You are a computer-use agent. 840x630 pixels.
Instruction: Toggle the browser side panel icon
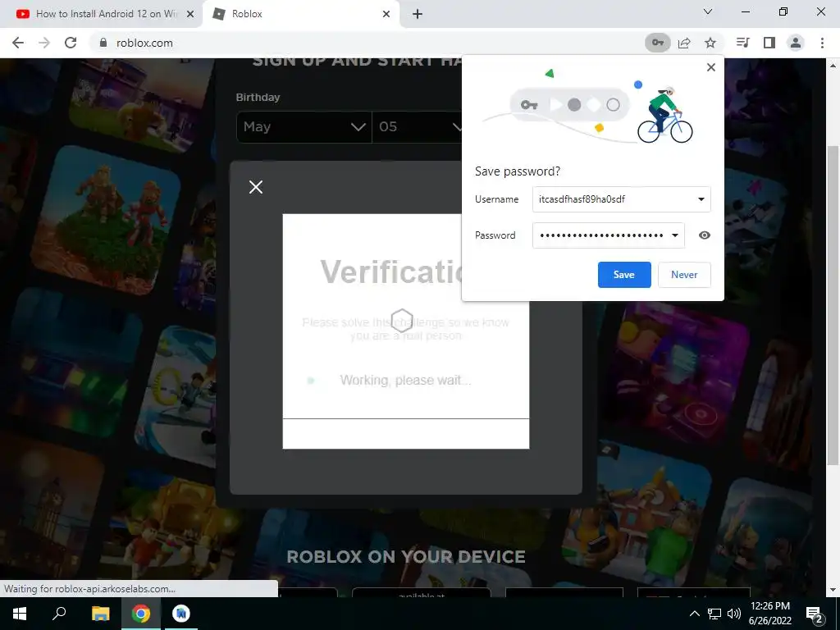pyautogui.click(x=769, y=43)
